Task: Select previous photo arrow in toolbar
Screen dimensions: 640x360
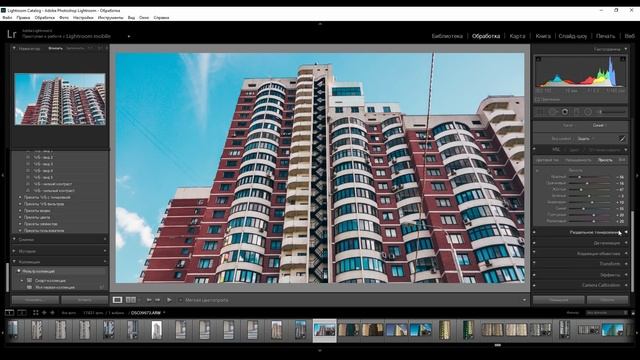Action: (149, 300)
